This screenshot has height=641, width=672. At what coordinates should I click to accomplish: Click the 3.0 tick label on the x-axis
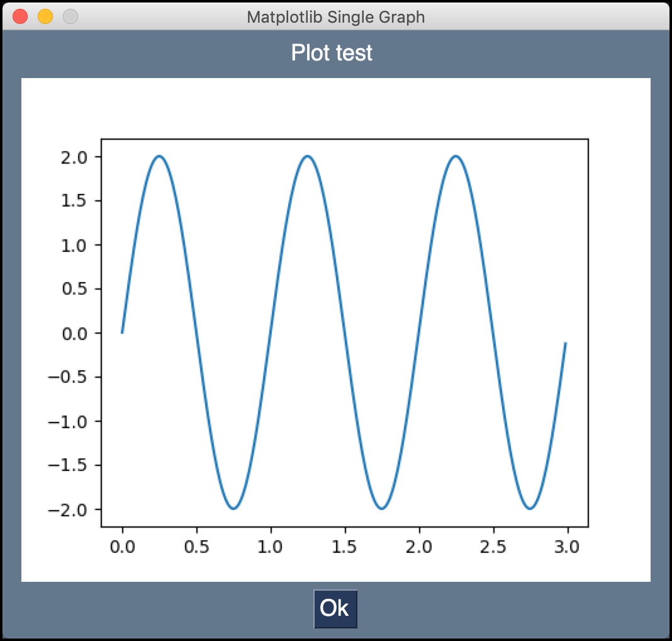click(x=568, y=547)
